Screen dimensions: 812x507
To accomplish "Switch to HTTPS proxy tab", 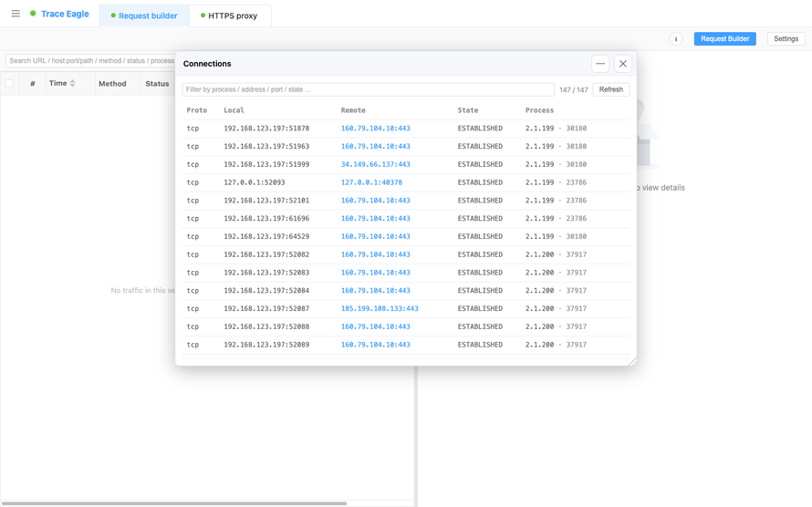I will pos(230,16).
